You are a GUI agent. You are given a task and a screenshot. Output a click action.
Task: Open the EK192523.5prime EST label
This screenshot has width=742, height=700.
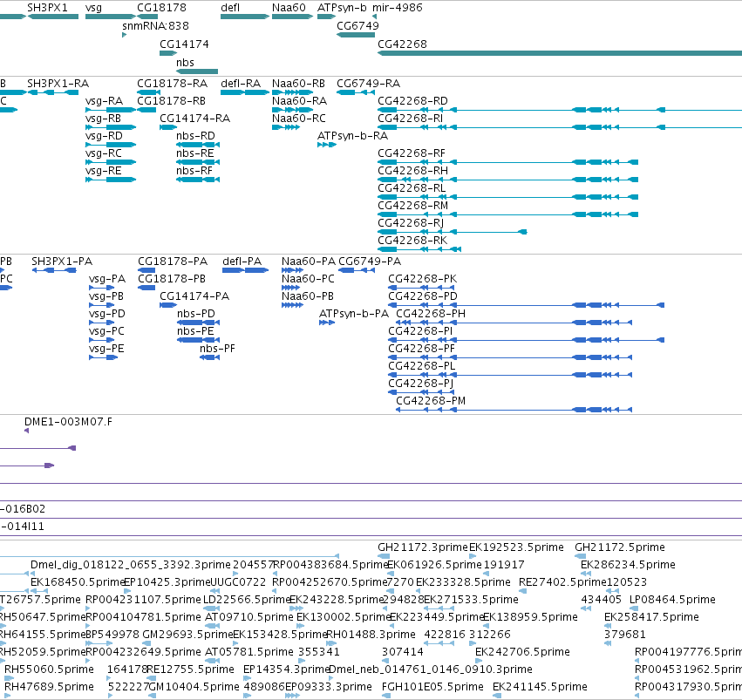click(x=516, y=547)
